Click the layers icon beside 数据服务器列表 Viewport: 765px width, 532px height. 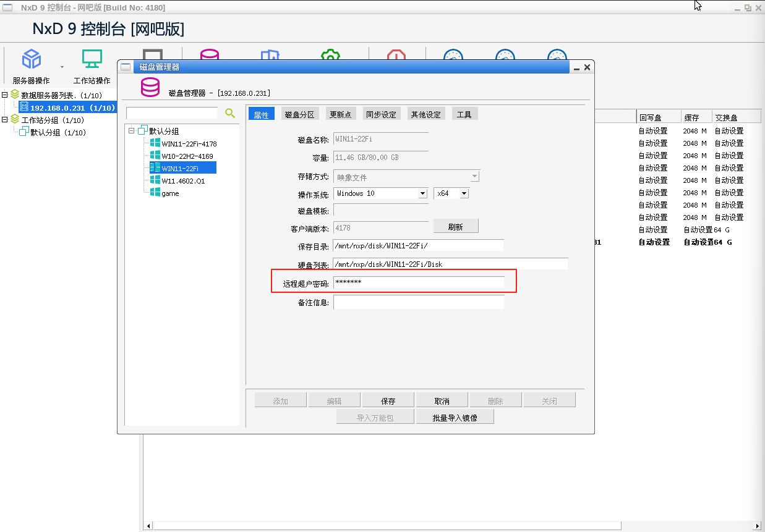15,95
